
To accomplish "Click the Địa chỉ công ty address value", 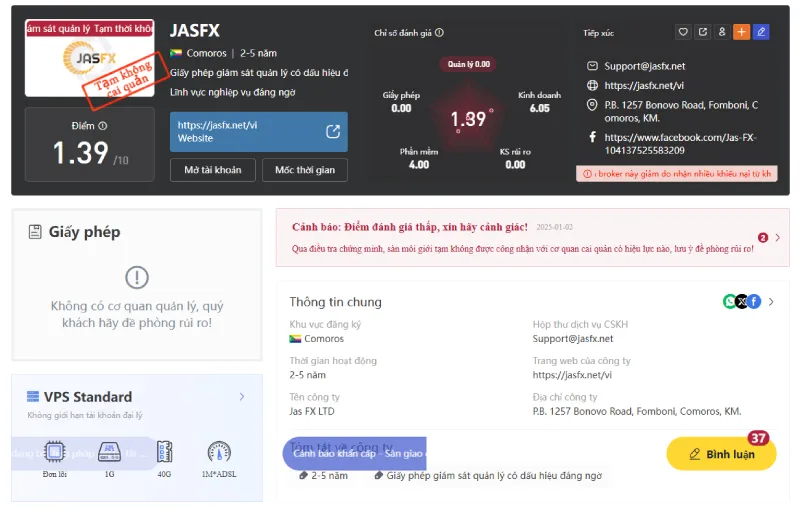I will pos(637,411).
